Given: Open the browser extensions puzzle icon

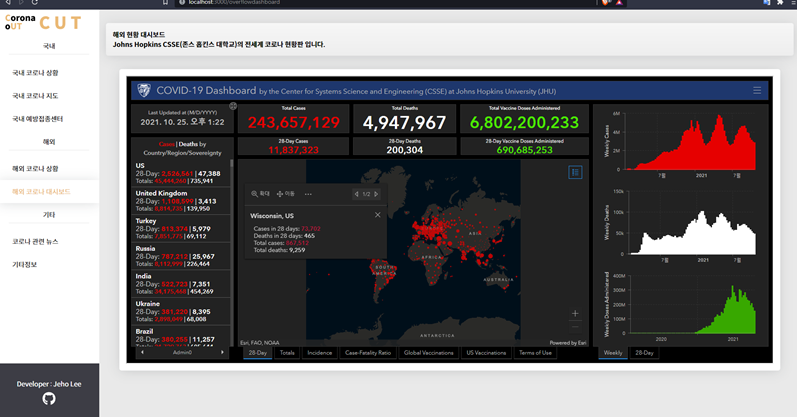Looking at the screenshot, I should 780,3.
